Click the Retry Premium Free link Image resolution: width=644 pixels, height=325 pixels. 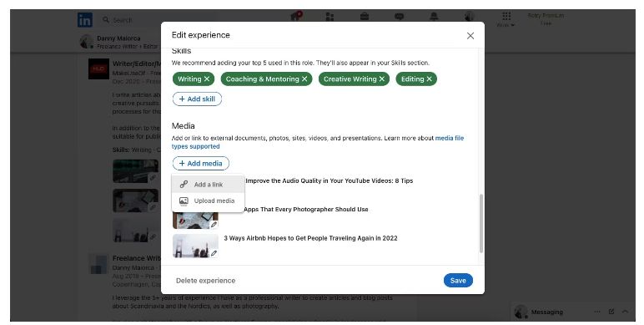click(x=546, y=19)
